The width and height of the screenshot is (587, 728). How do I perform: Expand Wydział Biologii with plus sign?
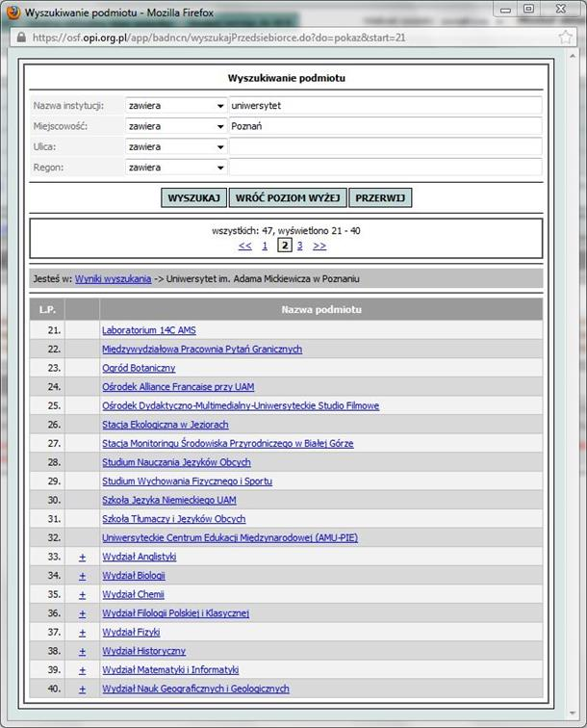[x=82, y=576]
